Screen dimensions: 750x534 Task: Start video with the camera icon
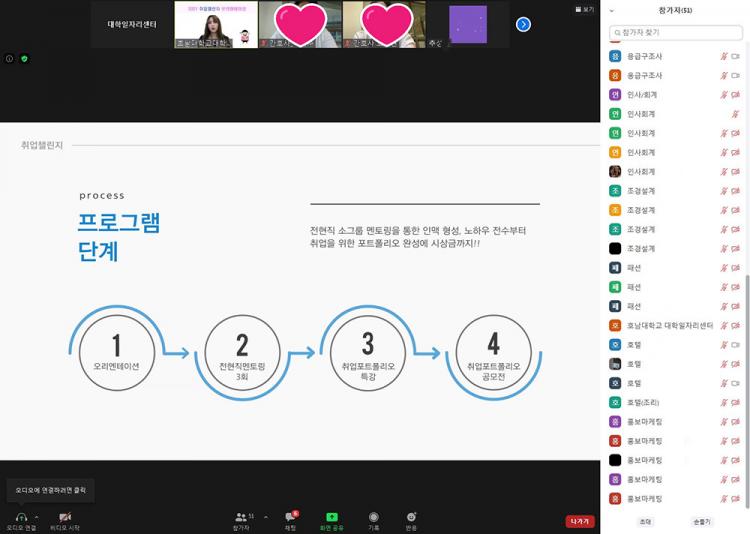(64, 516)
